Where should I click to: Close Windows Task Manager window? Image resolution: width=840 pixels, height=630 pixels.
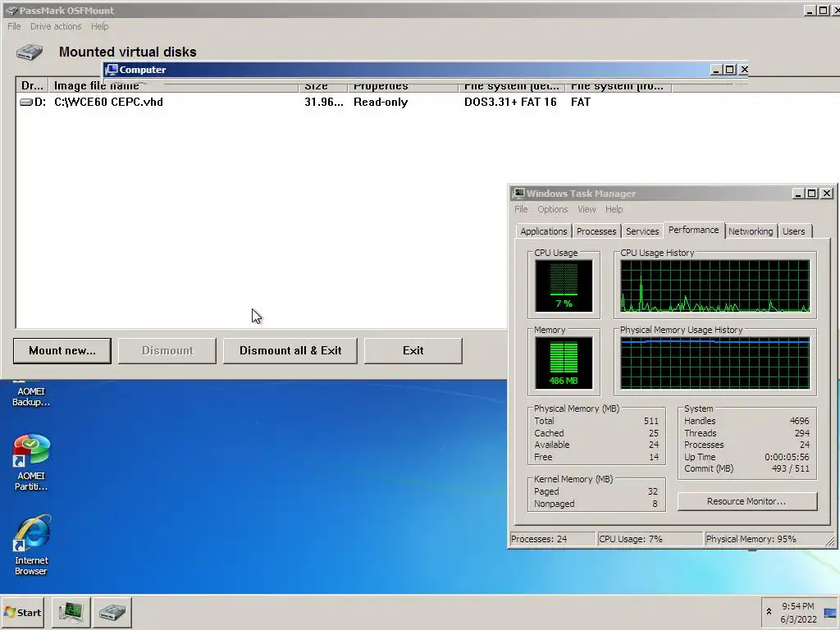coord(827,194)
